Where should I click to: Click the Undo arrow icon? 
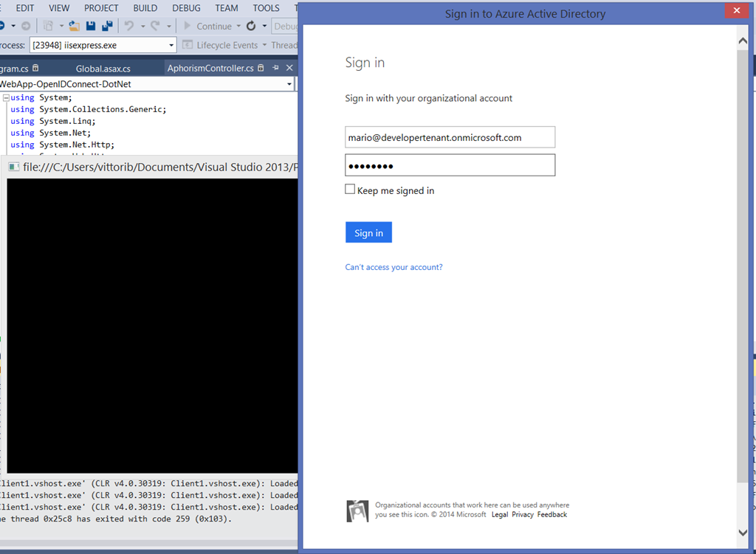coord(128,26)
